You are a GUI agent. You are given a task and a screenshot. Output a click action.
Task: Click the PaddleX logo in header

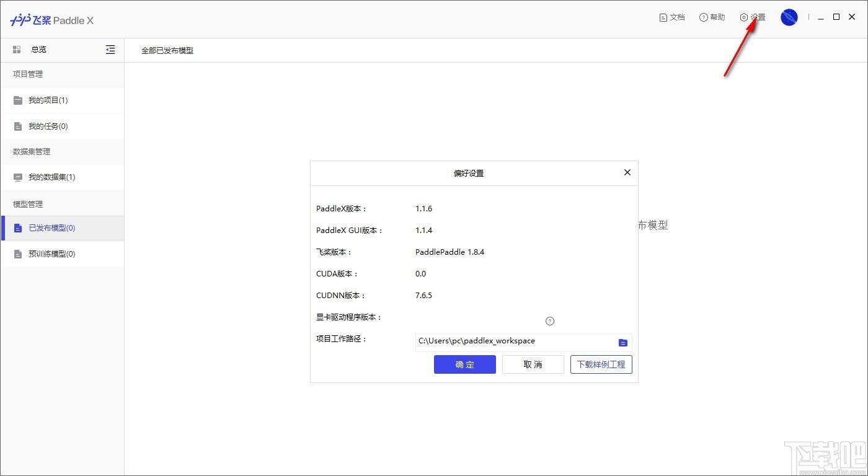click(51, 20)
